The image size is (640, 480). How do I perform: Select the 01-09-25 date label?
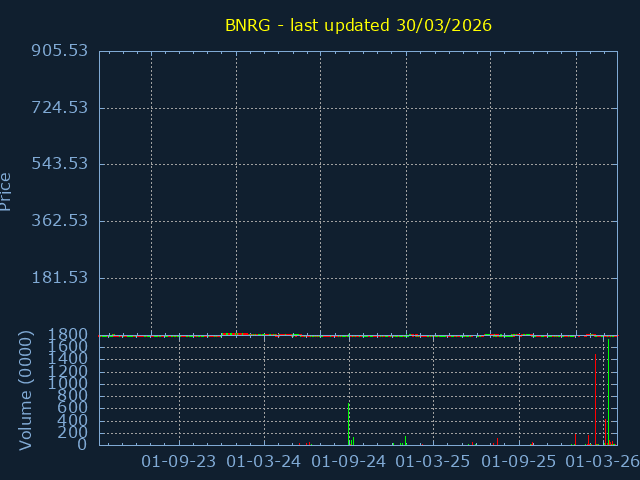point(519,461)
